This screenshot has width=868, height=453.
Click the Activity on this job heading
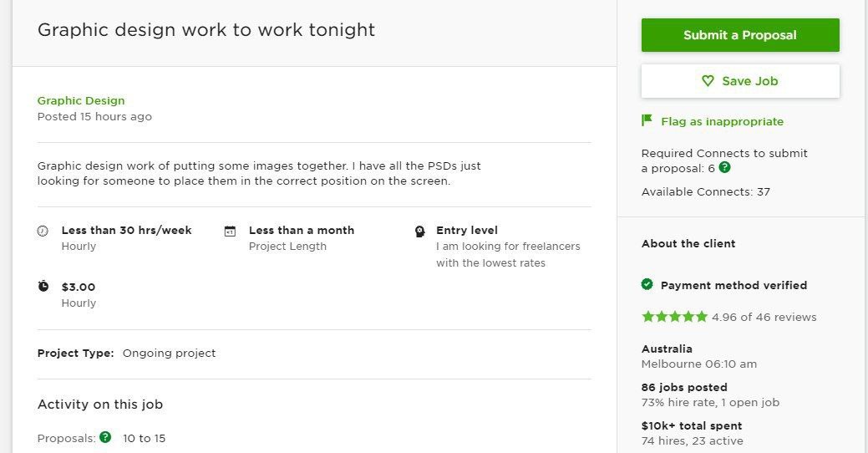[100, 405]
